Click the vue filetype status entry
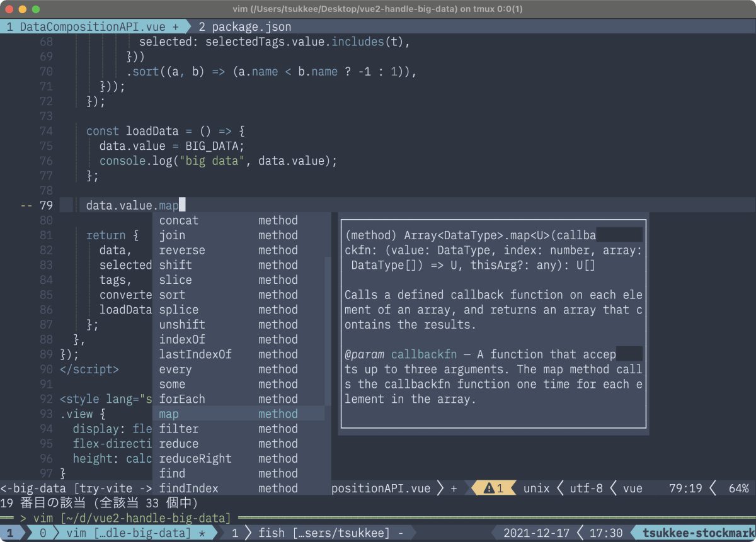 tap(633, 488)
